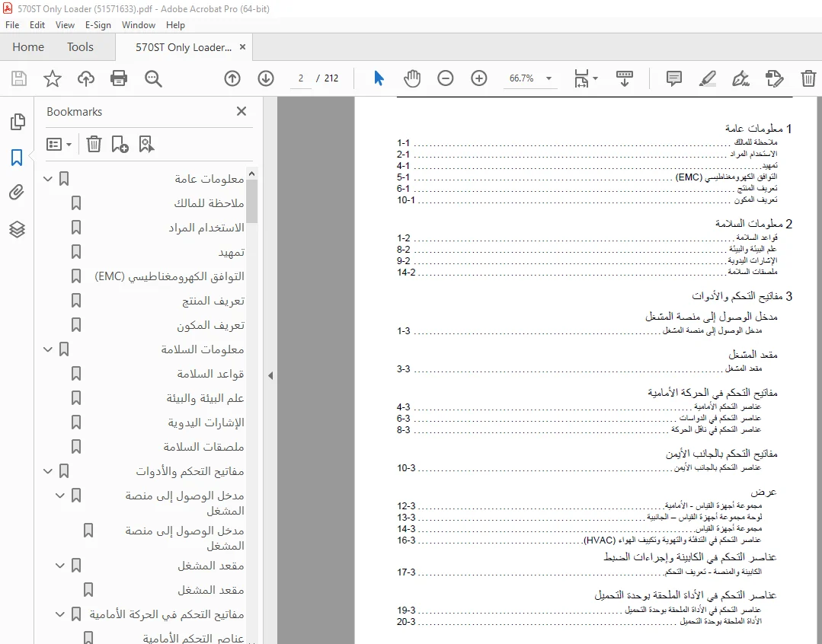Open bookmark التوافق الكهرومغناطيسي (EMC)
Viewport: 822px width, 644px height.
pos(169,276)
